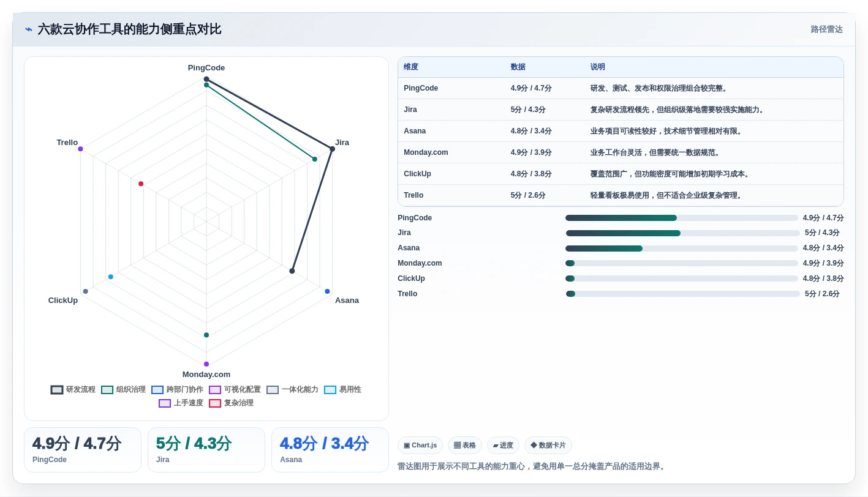This screenshot has width=868, height=497.
Task: Select the PingCode row in the table
Action: [x=621, y=88]
